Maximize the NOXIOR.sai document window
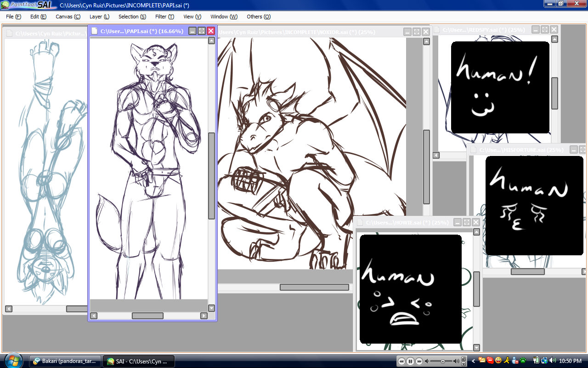This screenshot has height=368, width=588. click(417, 32)
